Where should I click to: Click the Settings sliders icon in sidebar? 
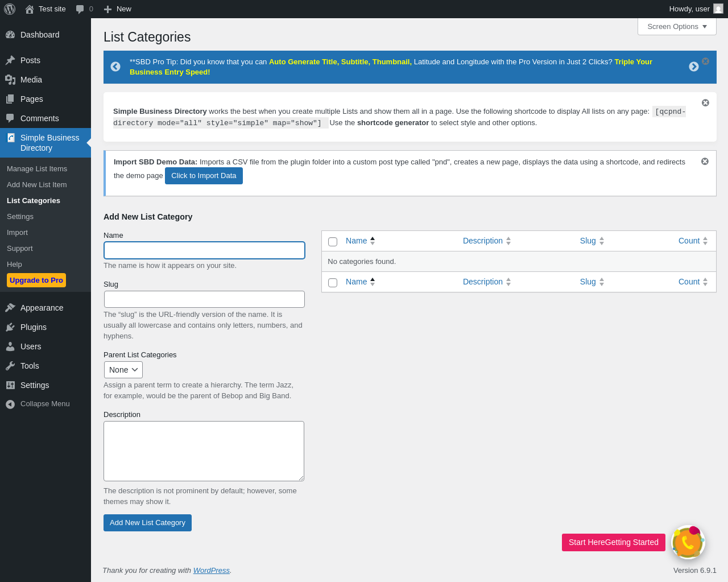pyautogui.click(x=10, y=385)
